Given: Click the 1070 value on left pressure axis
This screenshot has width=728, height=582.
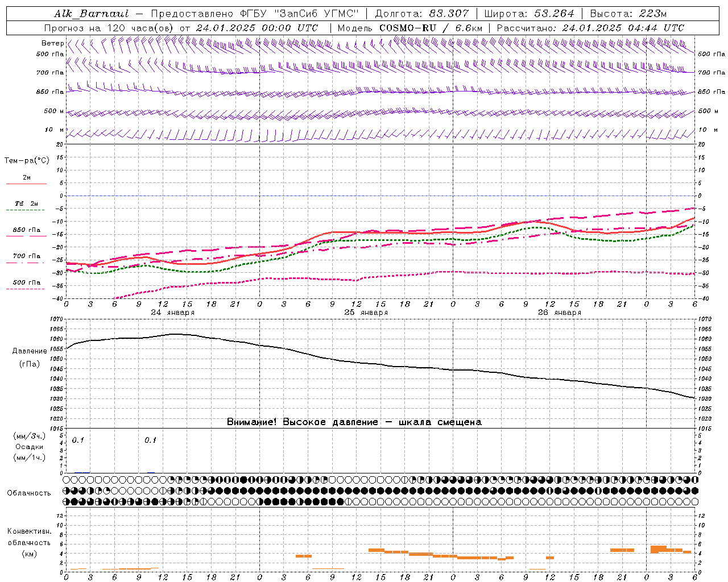Looking at the screenshot, I should click(x=57, y=319).
